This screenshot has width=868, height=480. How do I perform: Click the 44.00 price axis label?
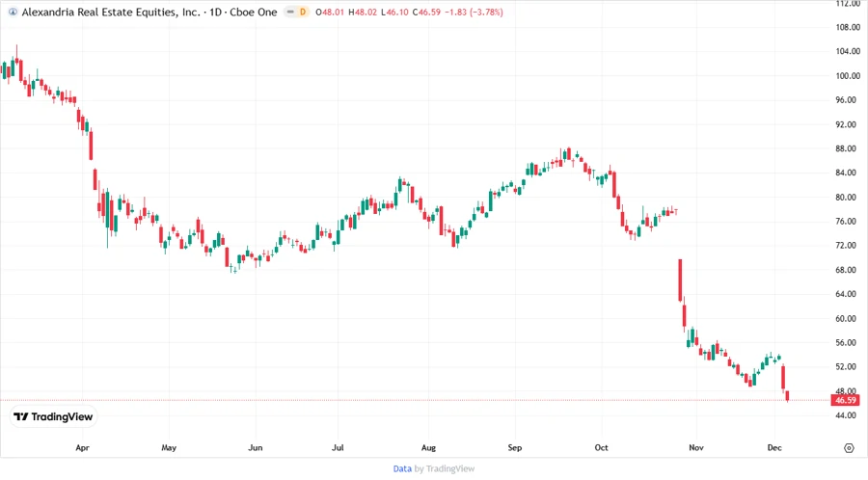click(846, 415)
